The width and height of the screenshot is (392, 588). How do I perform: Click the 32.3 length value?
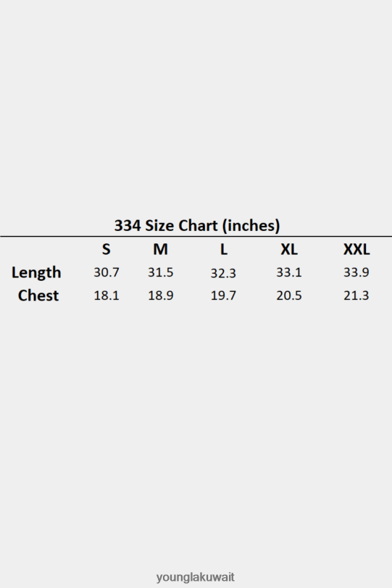pos(223,274)
